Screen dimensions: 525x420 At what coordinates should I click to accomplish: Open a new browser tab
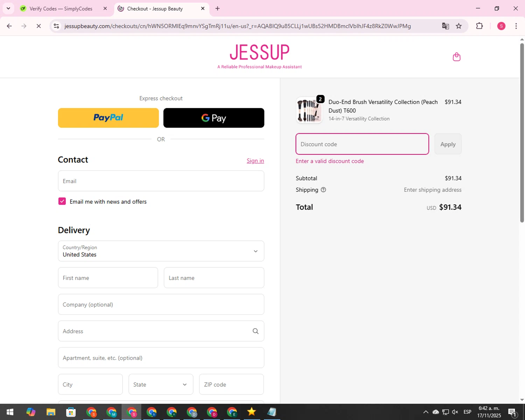tap(217, 8)
